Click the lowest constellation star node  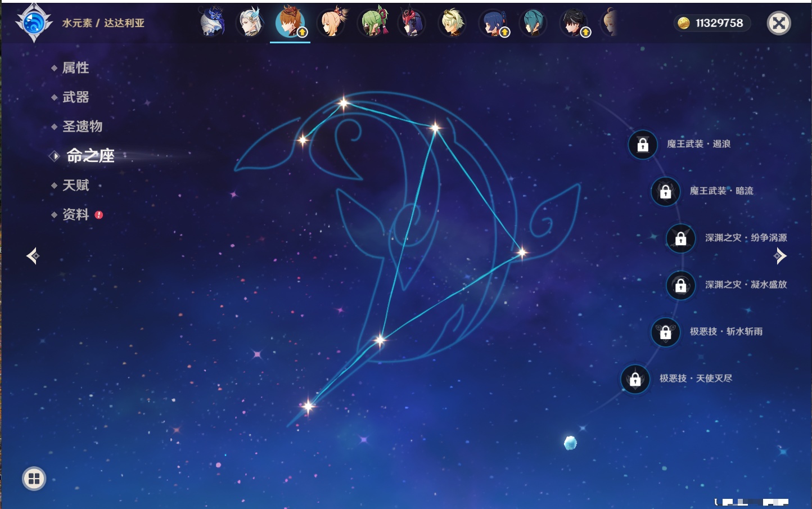tap(308, 406)
